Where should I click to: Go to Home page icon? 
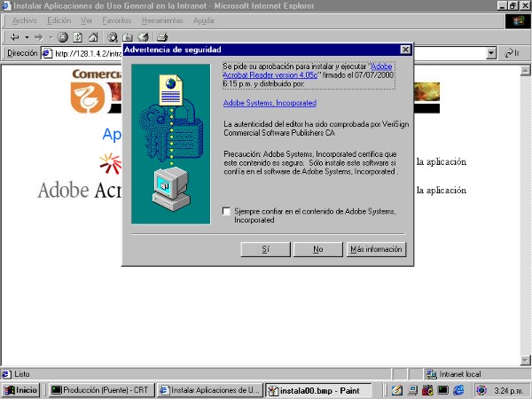[x=92, y=37]
